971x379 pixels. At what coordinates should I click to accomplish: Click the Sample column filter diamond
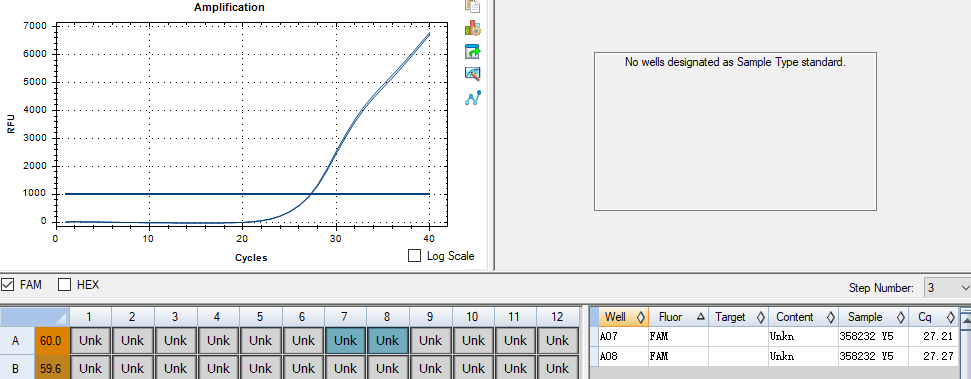(900, 317)
